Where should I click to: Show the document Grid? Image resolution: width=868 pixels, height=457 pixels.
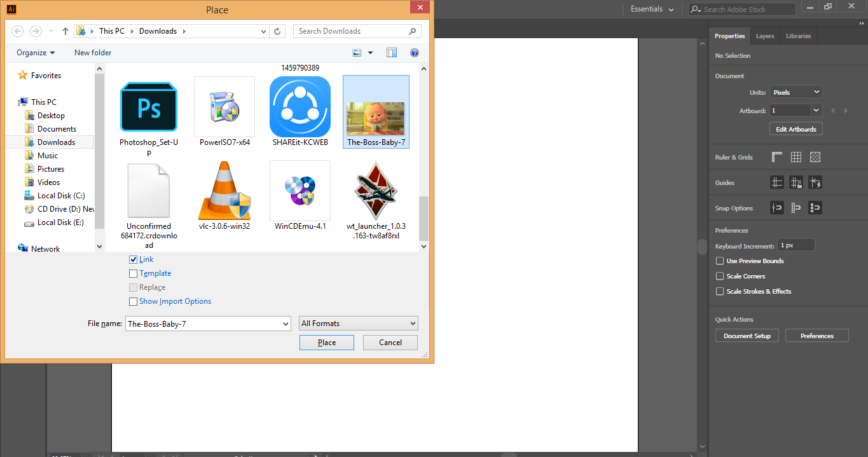pos(796,156)
